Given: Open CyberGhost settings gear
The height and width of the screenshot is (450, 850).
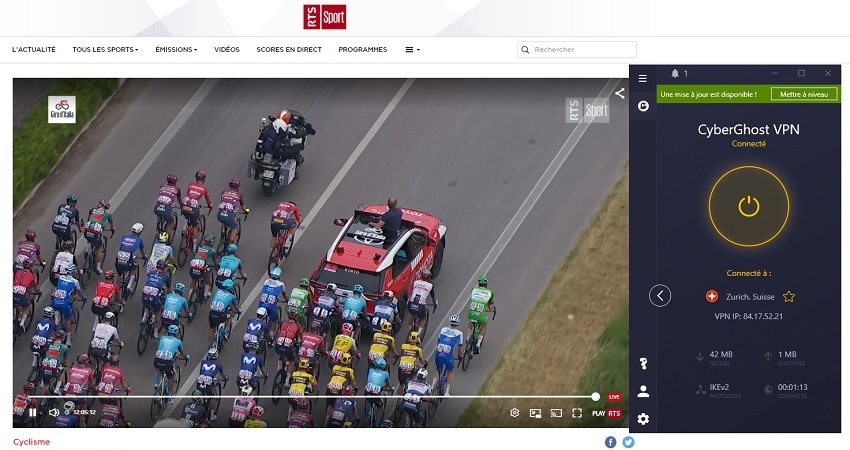Looking at the screenshot, I should [643, 419].
